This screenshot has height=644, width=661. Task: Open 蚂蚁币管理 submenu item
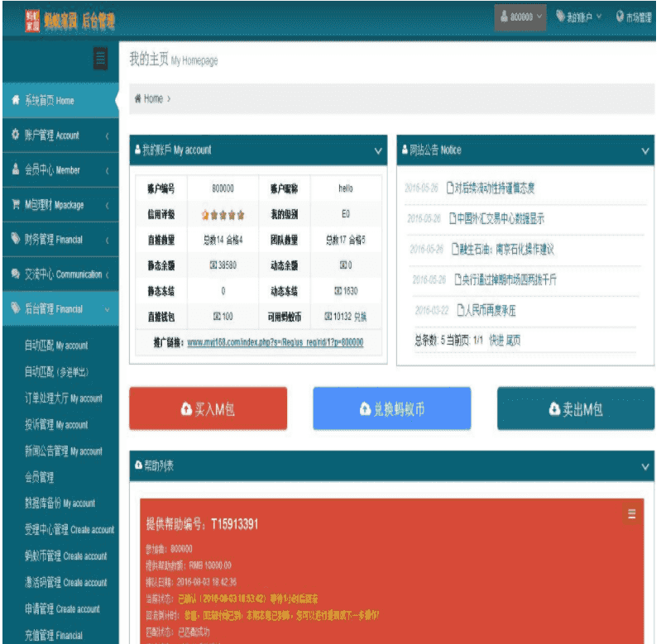coord(65,556)
